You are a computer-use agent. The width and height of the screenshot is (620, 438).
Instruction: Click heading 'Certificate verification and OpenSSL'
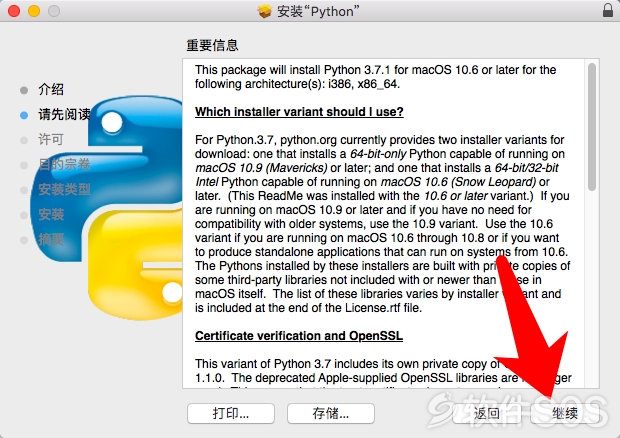click(x=299, y=336)
